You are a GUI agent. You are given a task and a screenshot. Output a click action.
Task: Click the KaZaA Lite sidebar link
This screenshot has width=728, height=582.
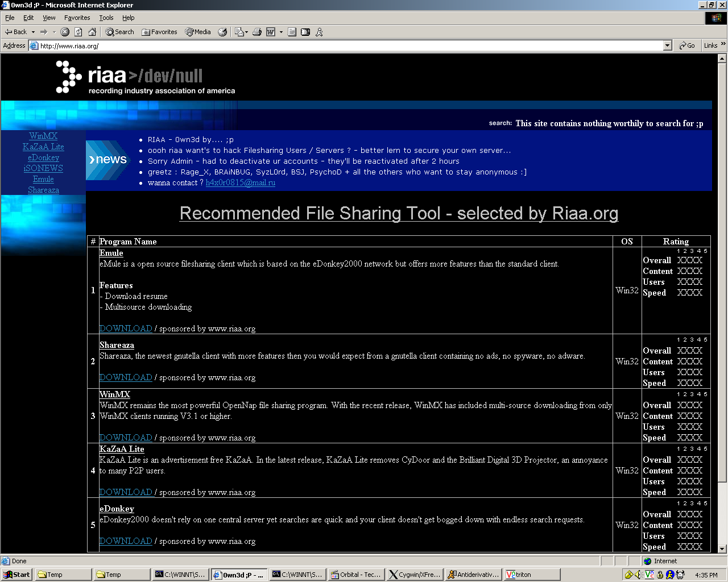tap(43, 147)
